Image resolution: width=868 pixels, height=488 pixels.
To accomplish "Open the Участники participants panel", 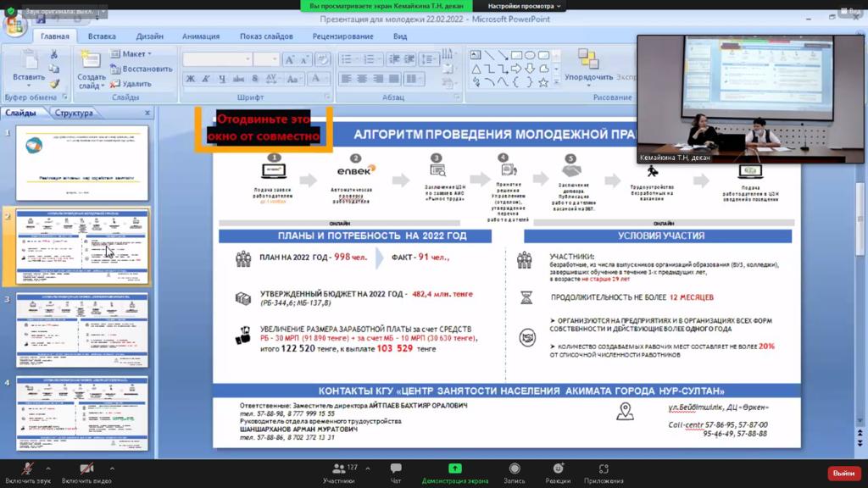I will pos(339,469).
